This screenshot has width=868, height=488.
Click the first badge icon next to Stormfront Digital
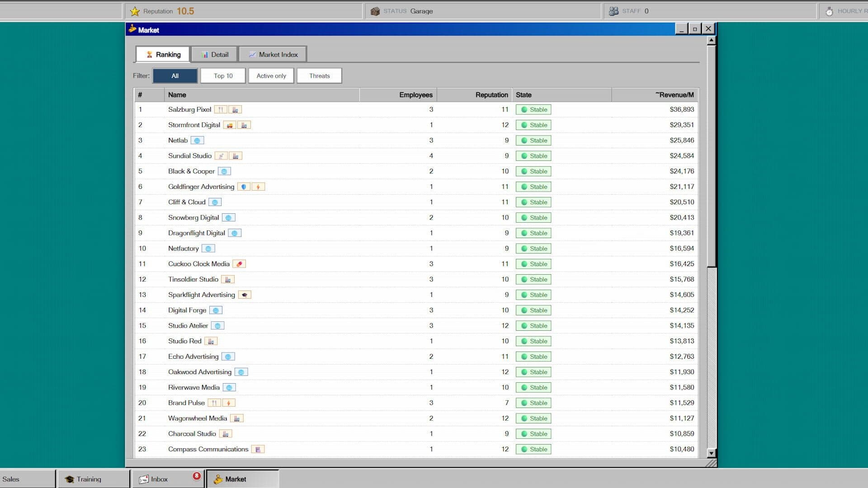[x=230, y=125]
